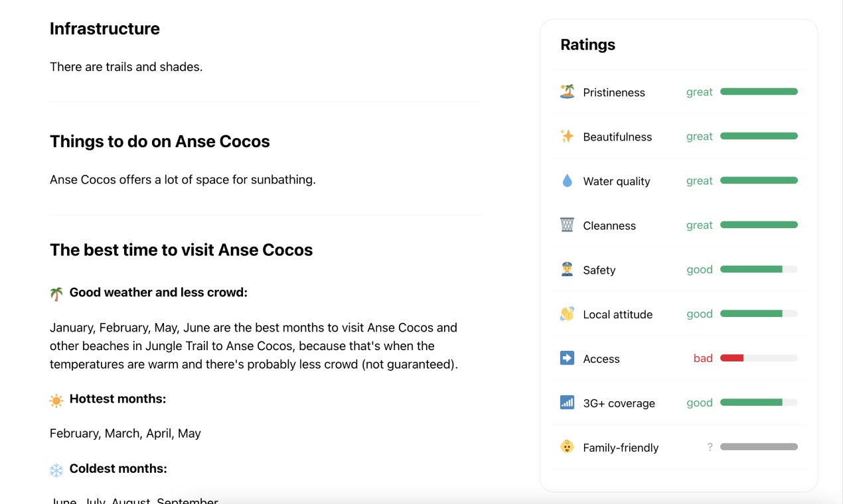Click the Local attitude rating bar
Image resolution: width=843 pixels, height=504 pixels.
pos(759,314)
